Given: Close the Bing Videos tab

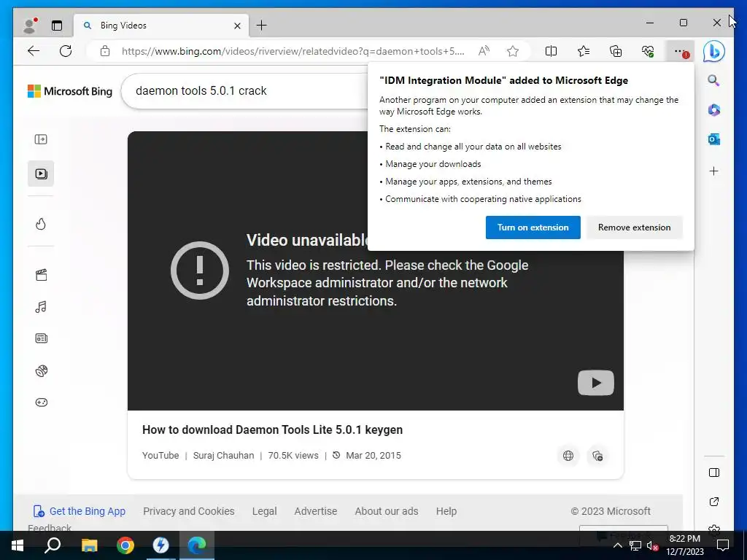Looking at the screenshot, I should pyautogui.click(x=237, y=26).
